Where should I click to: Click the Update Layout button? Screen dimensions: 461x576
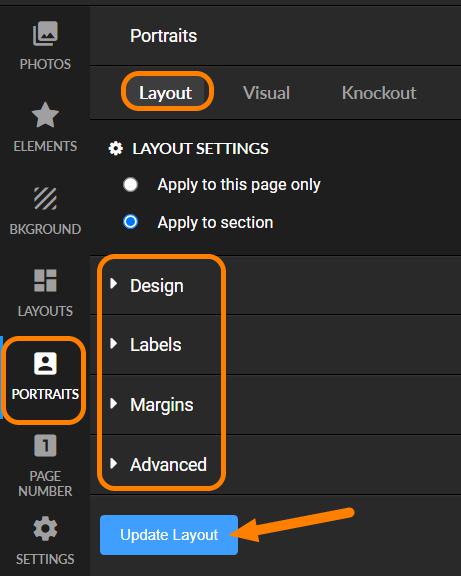pyautogui.click(x=169, y=535)
